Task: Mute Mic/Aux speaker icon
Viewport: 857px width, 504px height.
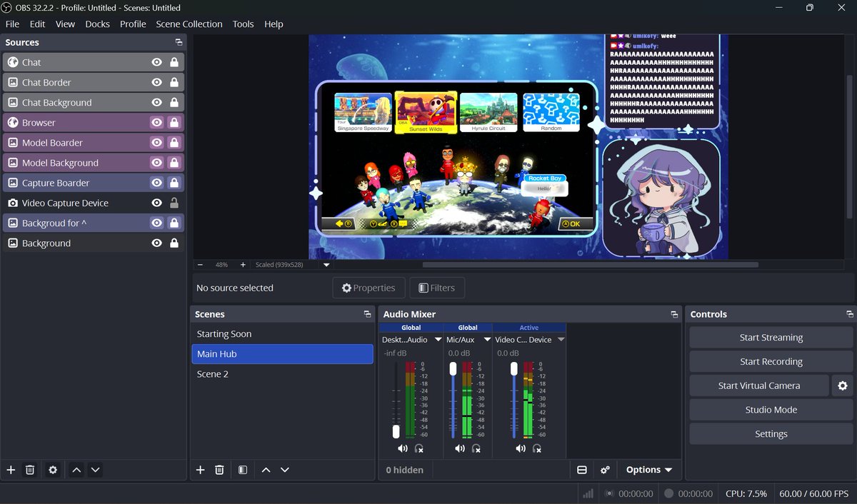Action: coord(459,448)
